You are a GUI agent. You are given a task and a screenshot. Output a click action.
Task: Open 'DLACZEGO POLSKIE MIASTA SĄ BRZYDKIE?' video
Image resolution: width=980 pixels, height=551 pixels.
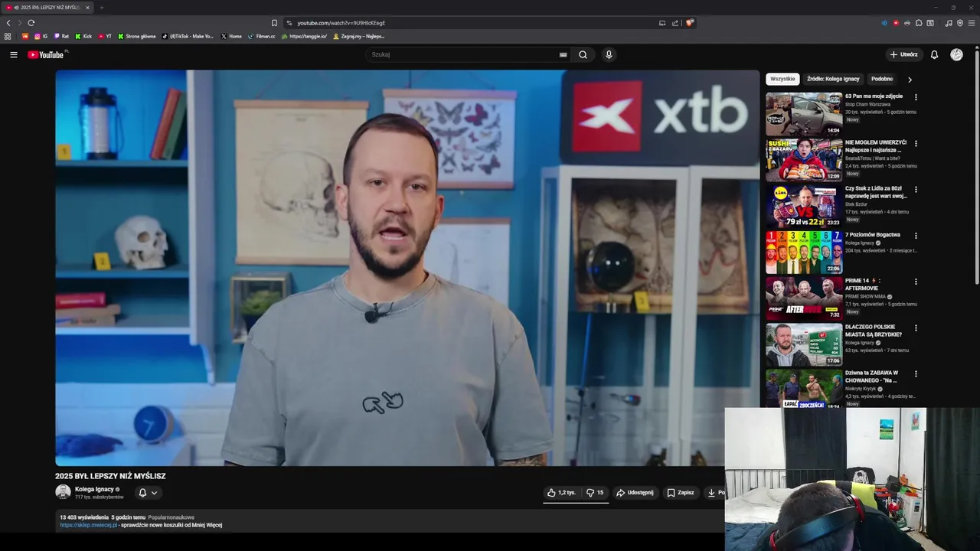tap(804, 344)
